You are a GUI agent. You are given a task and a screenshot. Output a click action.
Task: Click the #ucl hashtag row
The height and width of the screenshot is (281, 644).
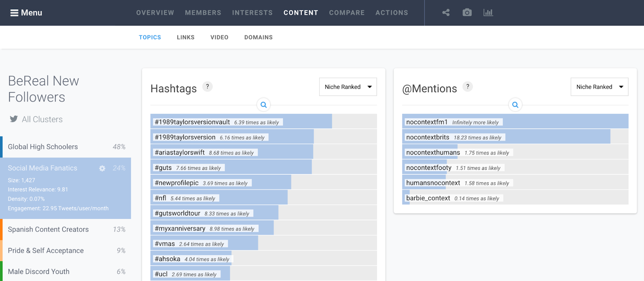[x=264, y=274]
